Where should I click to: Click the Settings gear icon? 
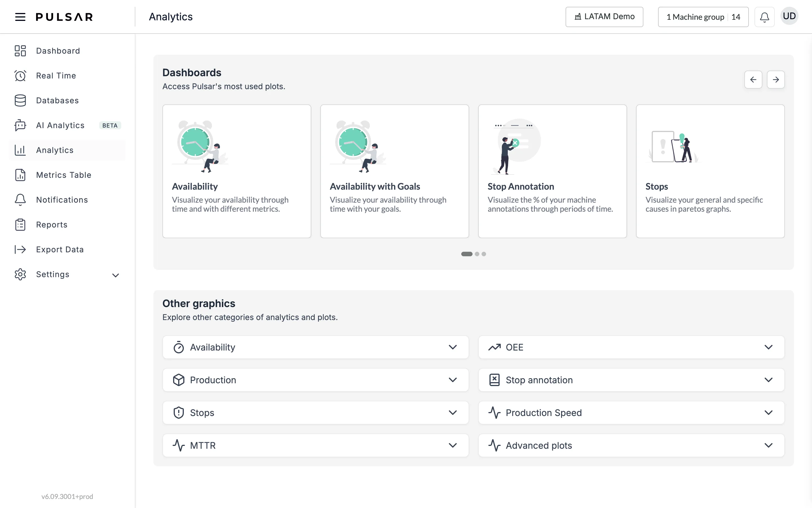point(20,274)
